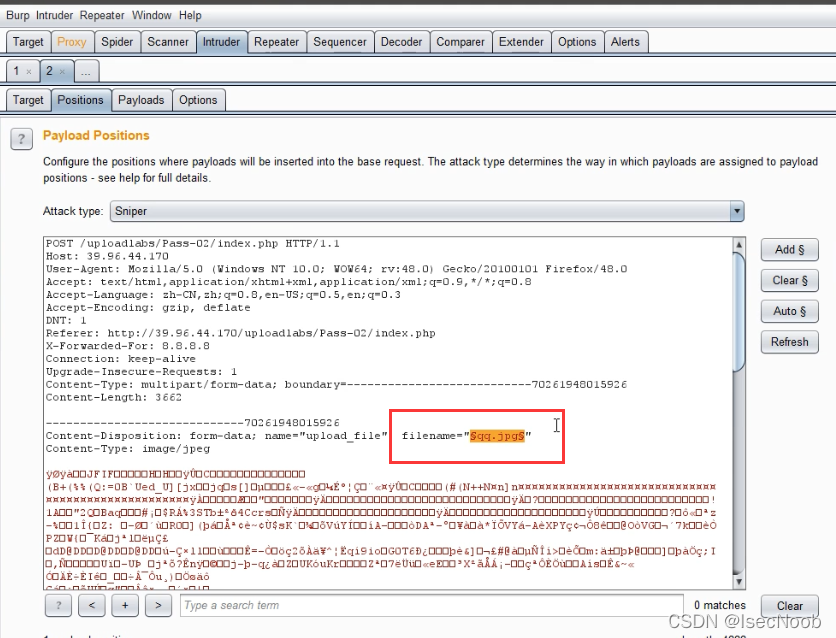Image resolution: width=836 pixels, height=638 pixels.
Task: Open the Repeater menu in menu bar
Action: tap(102, 15)
